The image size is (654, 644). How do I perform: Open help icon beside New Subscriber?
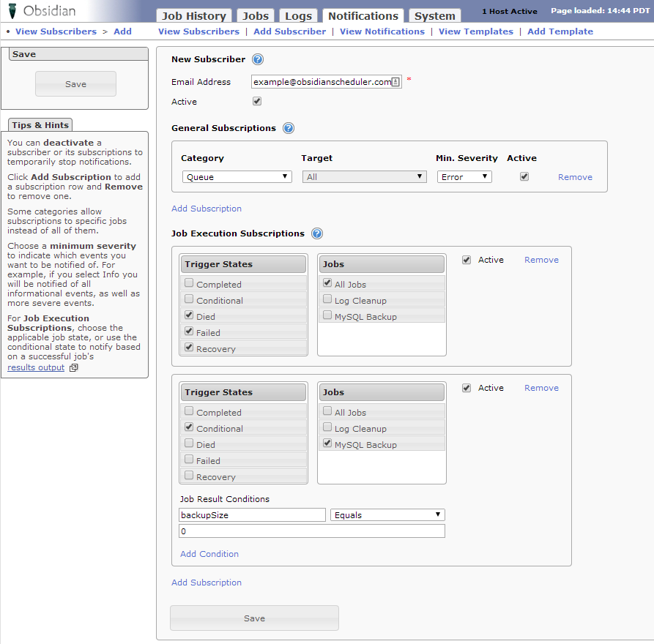click(258, 60)
